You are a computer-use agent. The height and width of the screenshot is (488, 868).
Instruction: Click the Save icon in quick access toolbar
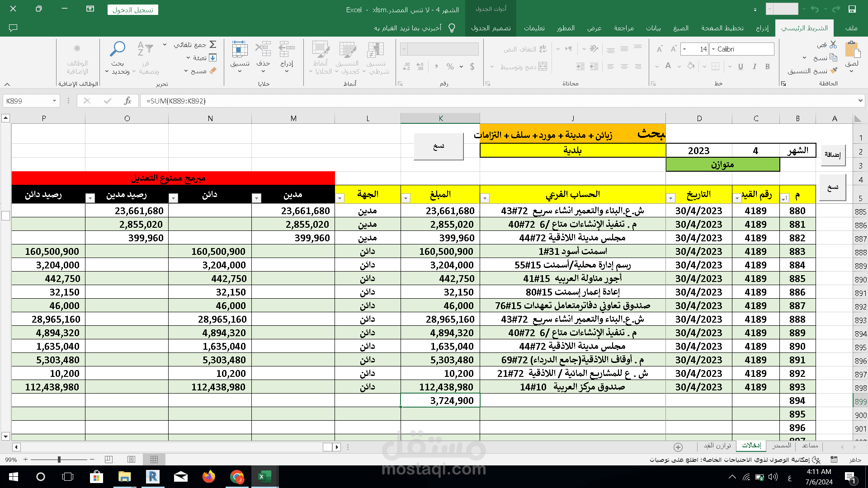(852, 9)
